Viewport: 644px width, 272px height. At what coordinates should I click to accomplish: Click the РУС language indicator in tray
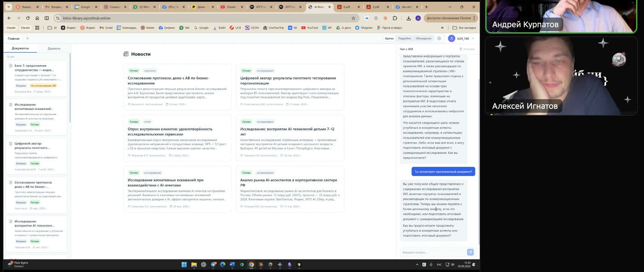pos(439,265)
